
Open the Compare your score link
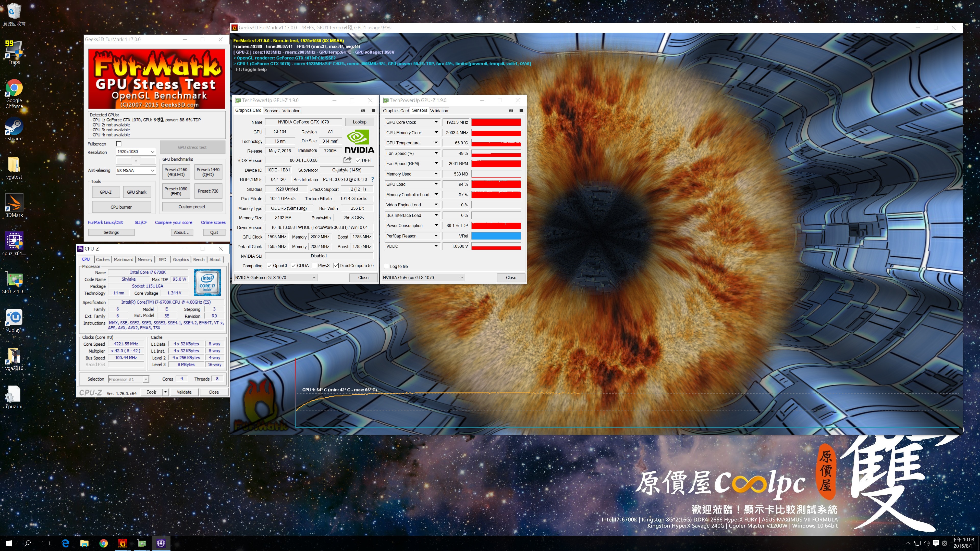174,222
